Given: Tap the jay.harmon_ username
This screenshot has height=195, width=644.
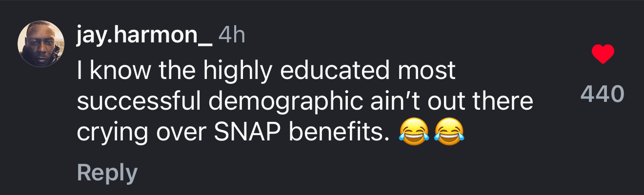Looking at the screenshot, I should click(144, 36).
